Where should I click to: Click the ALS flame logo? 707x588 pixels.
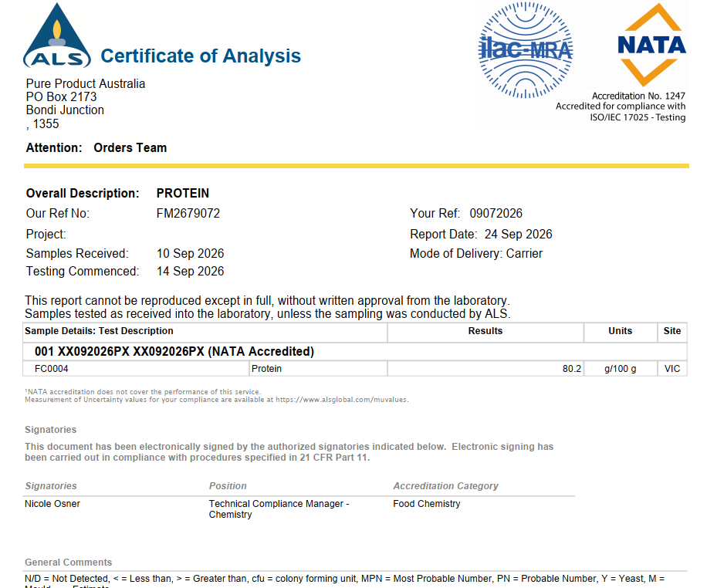(57, 35)
